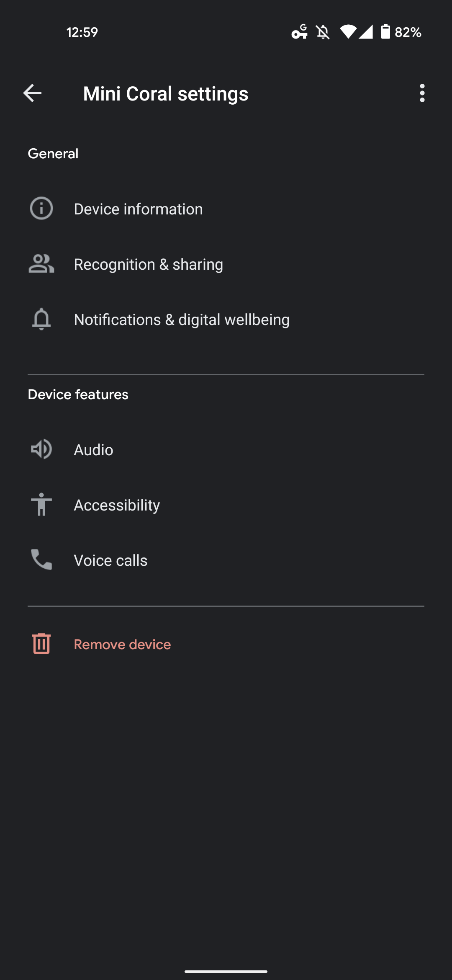Tap the battery icon in status bar
Image resolution: width=452 pixels, height=980 pixels.
coord(385,32)
